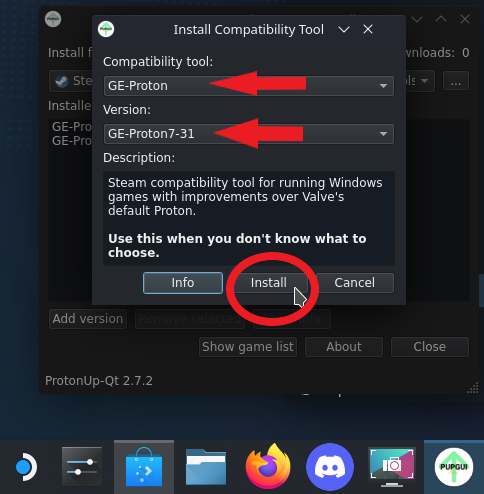Open the Firefox browser from the taskbar
The height and width of the screenshot is (494, 484).
click(x=268, y=466)
